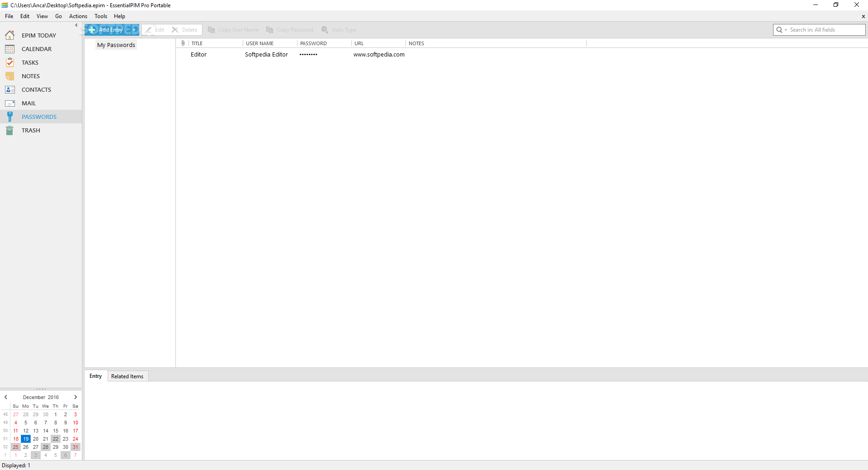The width and height of the screenshot is (868, 470).
Task: Click the Edit pencil toolbar icon
Action: pos(148,30)
